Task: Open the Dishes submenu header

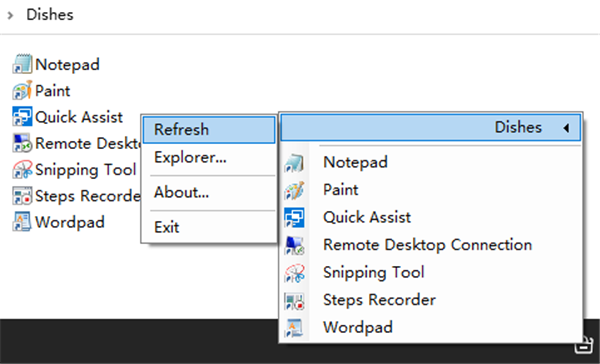Action: tap(430, 127)
